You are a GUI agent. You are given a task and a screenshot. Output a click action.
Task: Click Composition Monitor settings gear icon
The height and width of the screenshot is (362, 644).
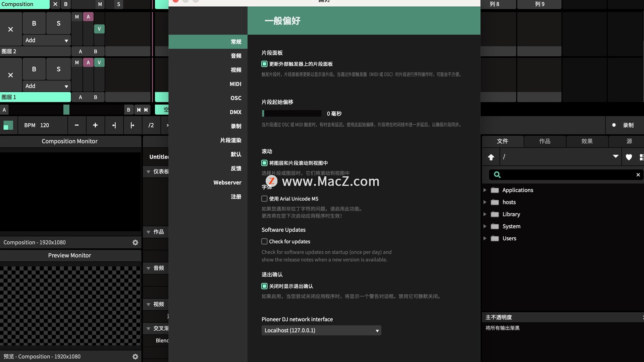tap(135, 242)
